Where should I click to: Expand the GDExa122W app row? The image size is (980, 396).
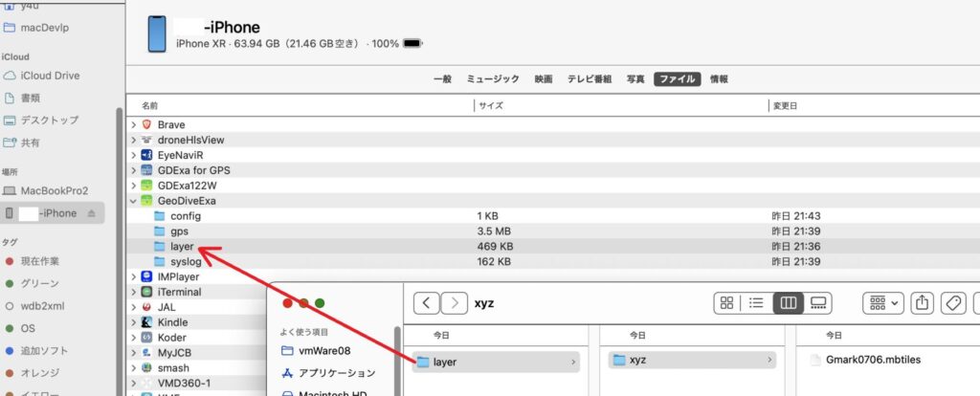[x=133, y=186]
